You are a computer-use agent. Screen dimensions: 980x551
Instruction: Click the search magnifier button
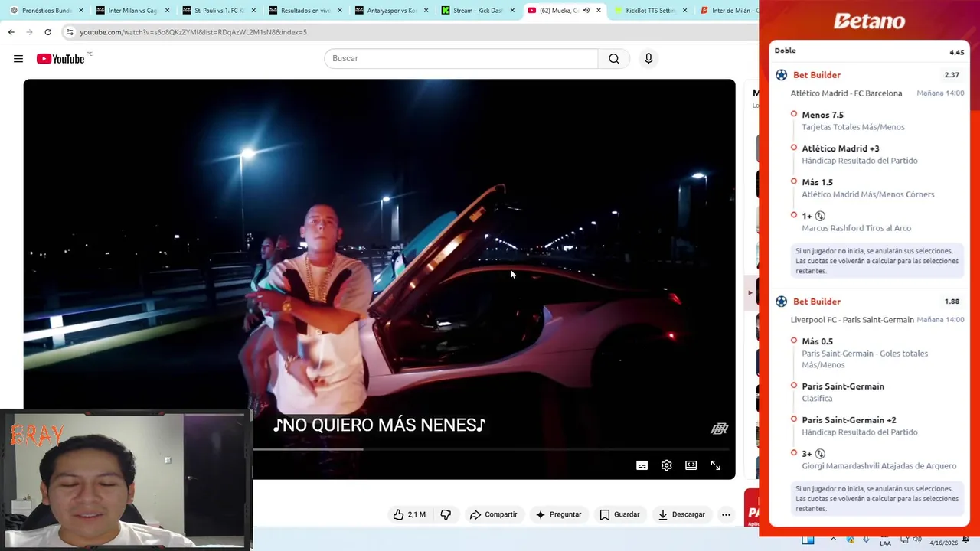(x=614, y=59)
